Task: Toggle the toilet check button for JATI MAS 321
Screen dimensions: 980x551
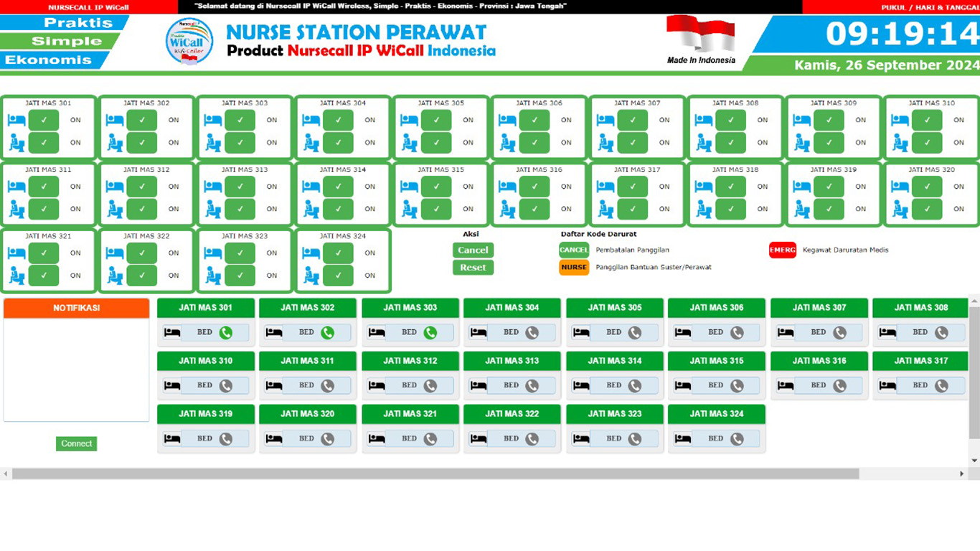Action: 43,275
